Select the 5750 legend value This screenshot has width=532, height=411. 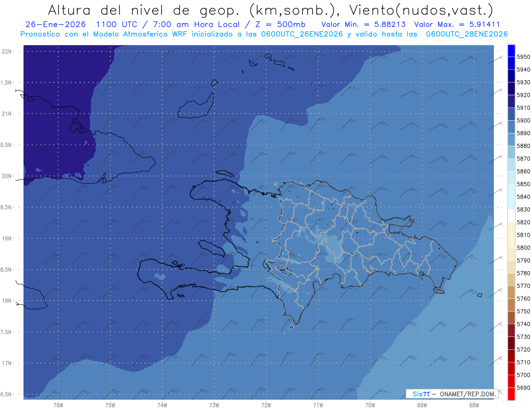(523, 312)
